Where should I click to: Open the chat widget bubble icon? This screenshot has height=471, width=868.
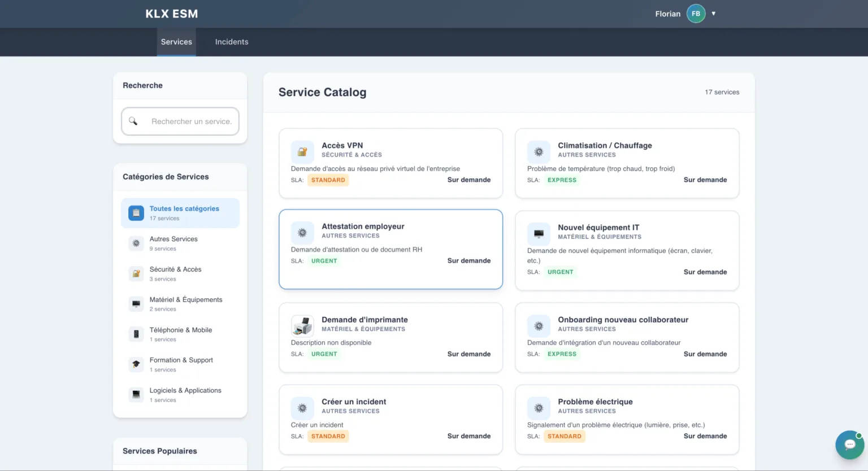coord(849,444)
